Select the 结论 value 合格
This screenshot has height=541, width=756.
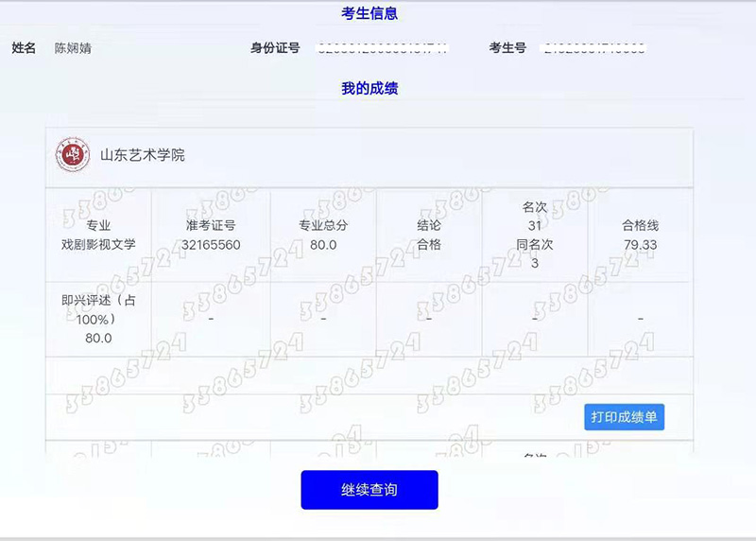[429, 245]
